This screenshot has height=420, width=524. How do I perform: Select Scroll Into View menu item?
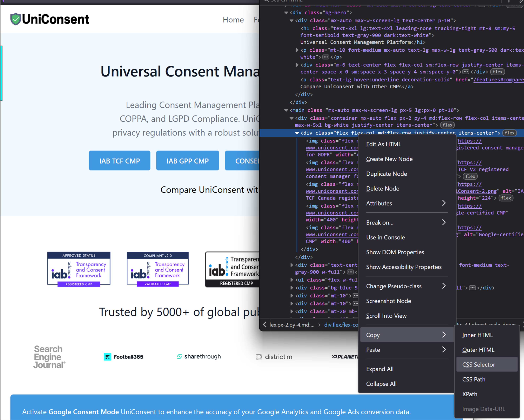407,316
